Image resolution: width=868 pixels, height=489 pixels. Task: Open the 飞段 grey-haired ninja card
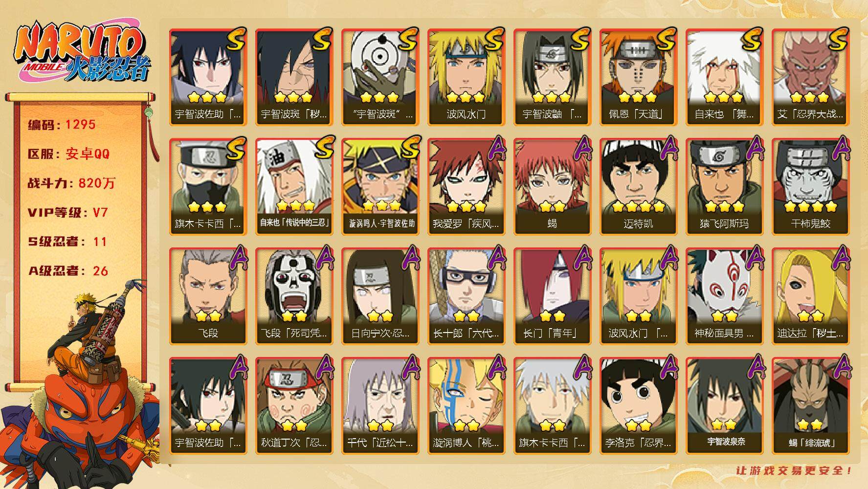tap(208, 296)
